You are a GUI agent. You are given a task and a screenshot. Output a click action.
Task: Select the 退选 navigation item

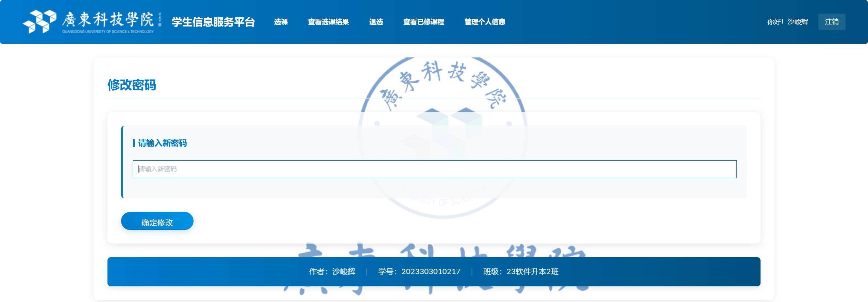tap(376, 22)
